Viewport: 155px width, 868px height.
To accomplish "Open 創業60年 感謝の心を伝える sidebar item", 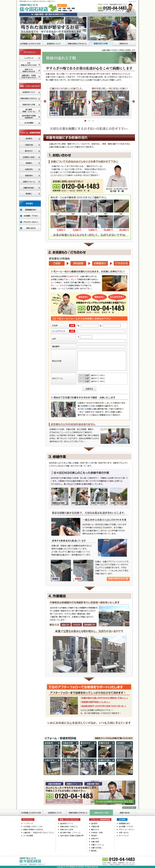I will (30, 70).
